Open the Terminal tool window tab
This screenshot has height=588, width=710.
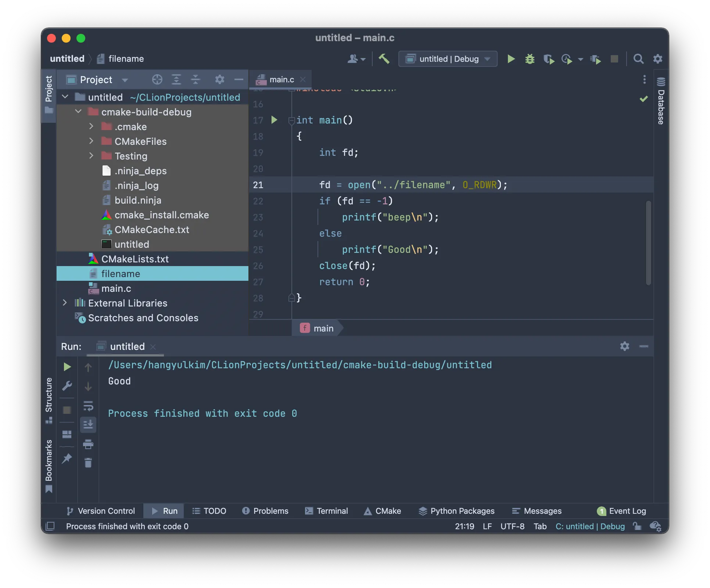(326, 511)
